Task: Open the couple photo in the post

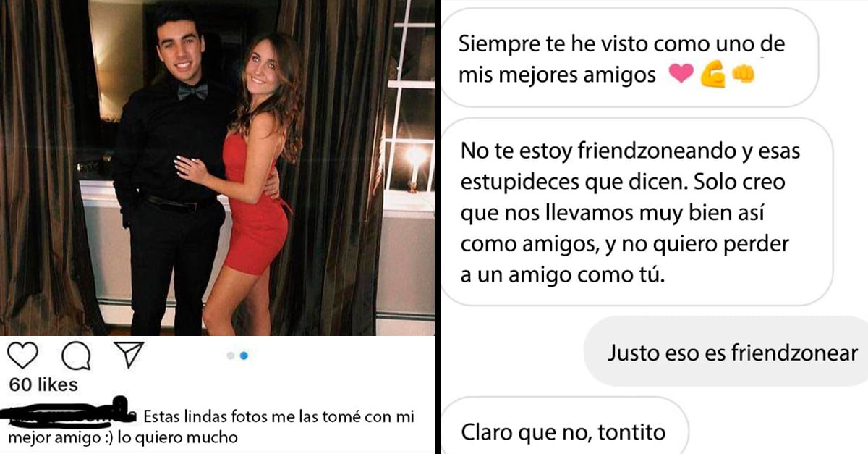Action: click(x=217, y=167)
